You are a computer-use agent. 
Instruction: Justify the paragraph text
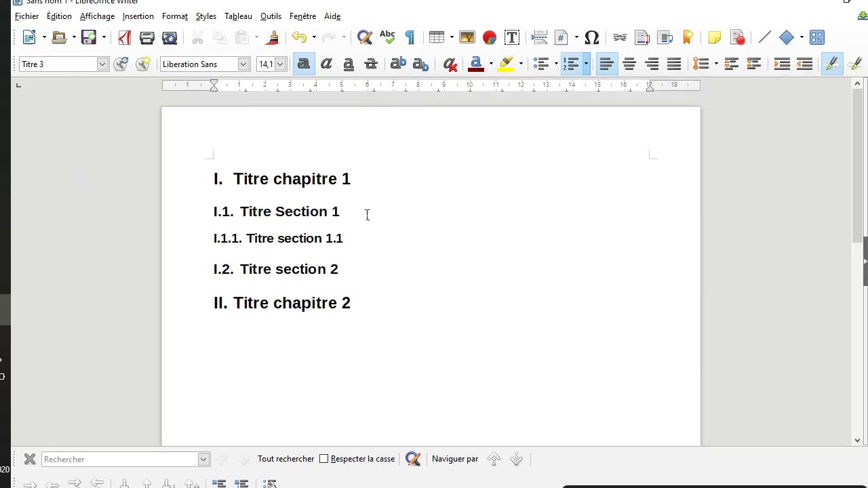point(673,64)
